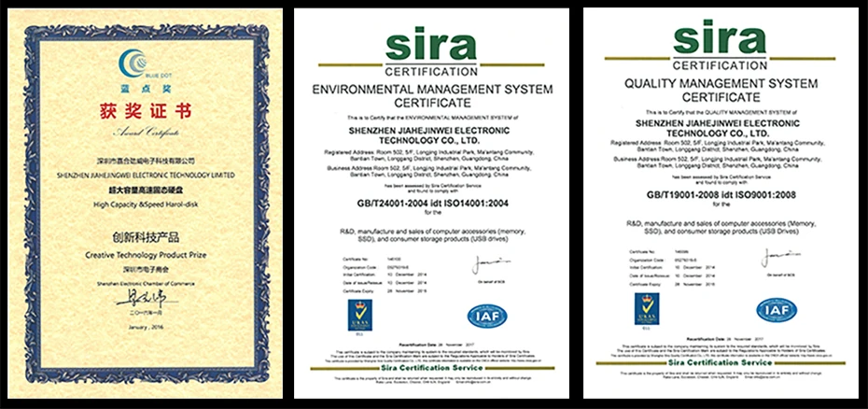Click 'Sira Certification Service' footer on Quality certificate
868x409 pixels.
tap(721, 362)
